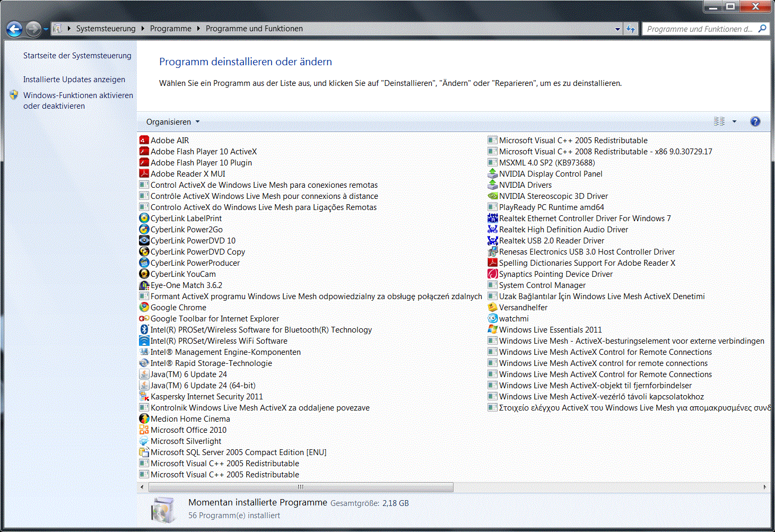Expand the address bar history dropdown
Screen dimensions: 775x532
pos(617,29)
